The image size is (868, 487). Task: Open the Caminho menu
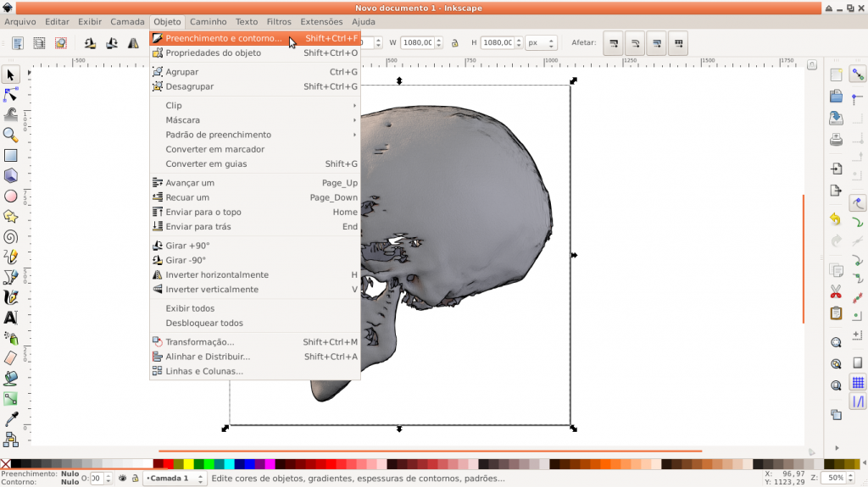tap(209, 21)
